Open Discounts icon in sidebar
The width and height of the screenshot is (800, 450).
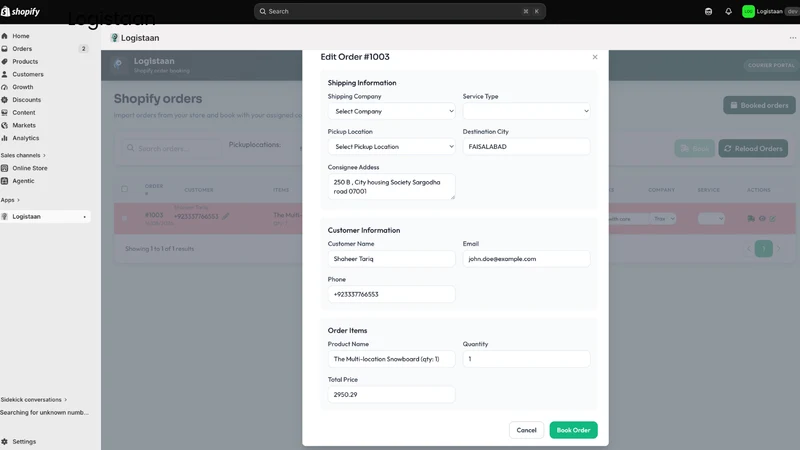click(x=5, y=99)
